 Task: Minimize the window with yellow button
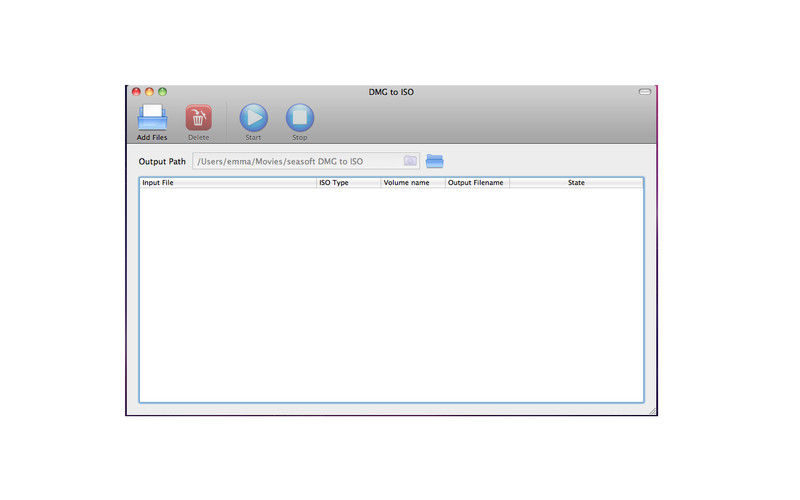pyautogui.click(x=149, y=92)
